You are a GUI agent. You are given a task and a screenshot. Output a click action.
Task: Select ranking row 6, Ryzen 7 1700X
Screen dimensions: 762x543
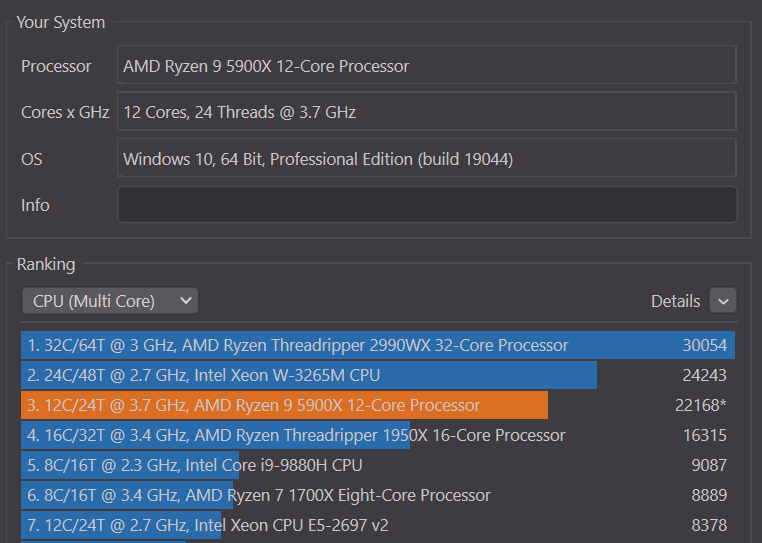pos(378,495)
